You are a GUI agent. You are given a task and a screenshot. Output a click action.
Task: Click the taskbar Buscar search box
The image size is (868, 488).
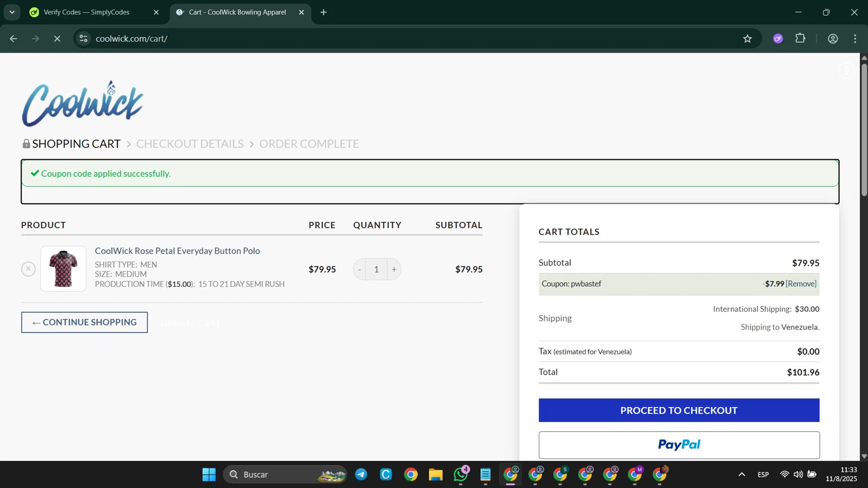[x=285, y=475]
